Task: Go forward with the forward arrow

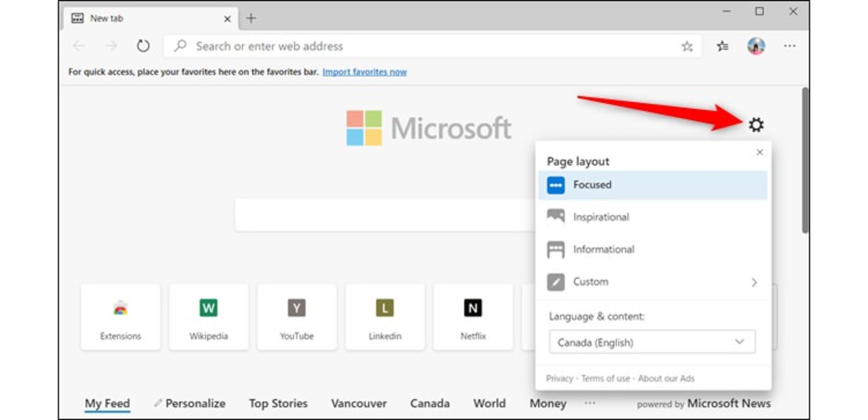Action: click(x=111, y=46)
